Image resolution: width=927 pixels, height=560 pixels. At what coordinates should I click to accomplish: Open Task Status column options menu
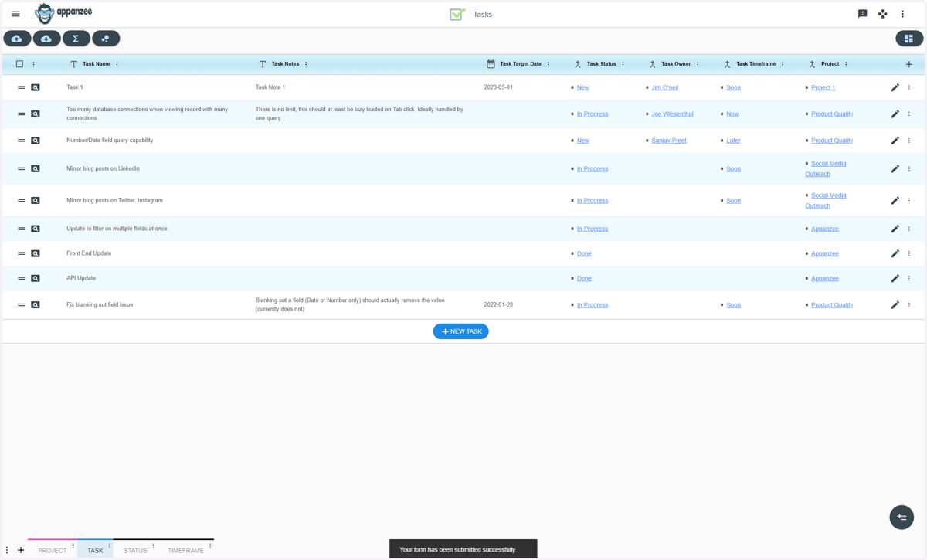coord(623,64)
